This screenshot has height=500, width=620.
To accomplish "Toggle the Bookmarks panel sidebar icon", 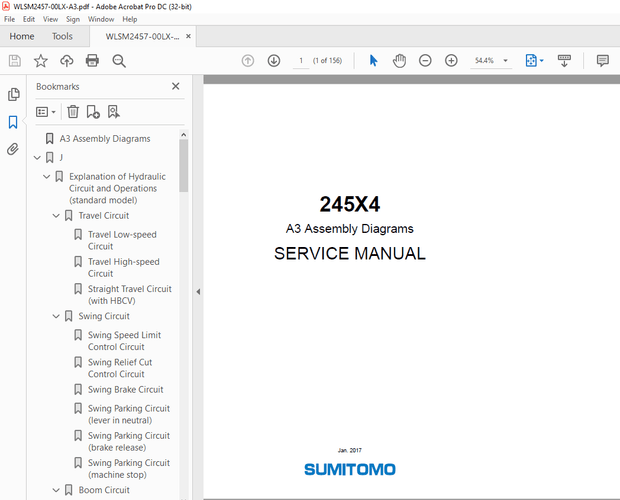I will [x=13, y=122].
